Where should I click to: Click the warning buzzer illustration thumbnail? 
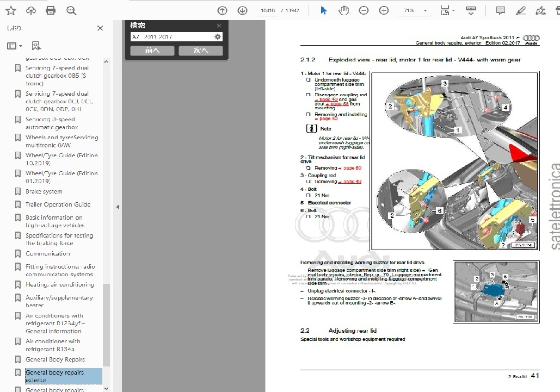tap(496, 291)
